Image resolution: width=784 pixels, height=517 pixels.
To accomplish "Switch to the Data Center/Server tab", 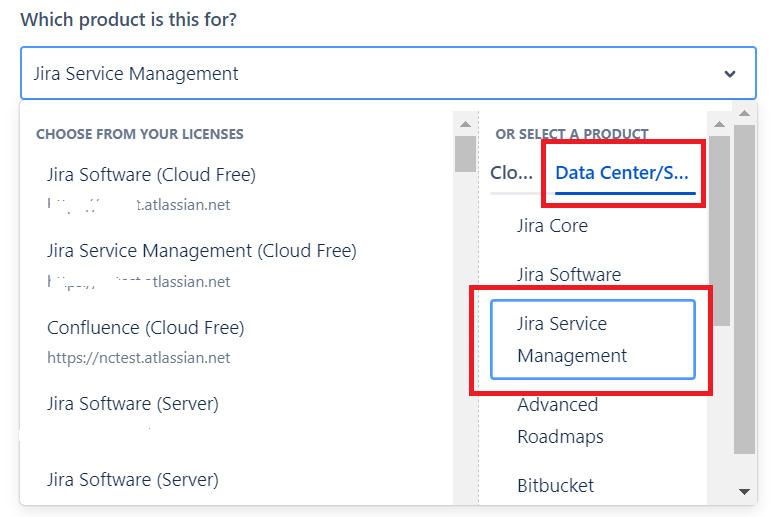I will pyautogui.click(x=623, y=173).
